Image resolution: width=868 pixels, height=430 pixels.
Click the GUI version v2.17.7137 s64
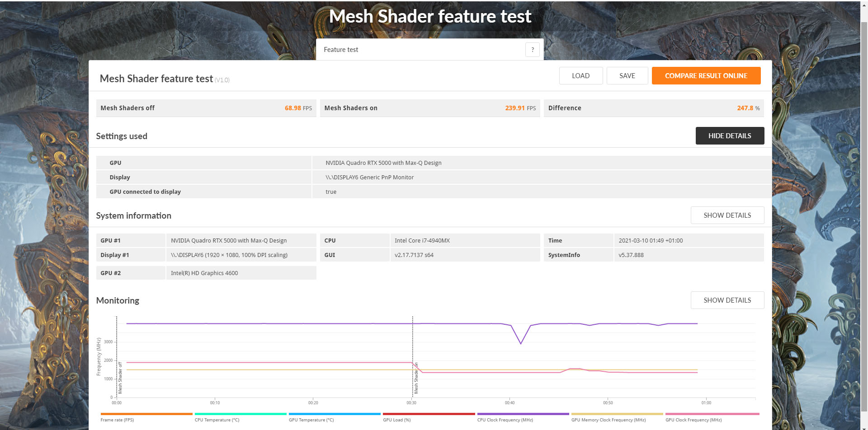point(414,255)
